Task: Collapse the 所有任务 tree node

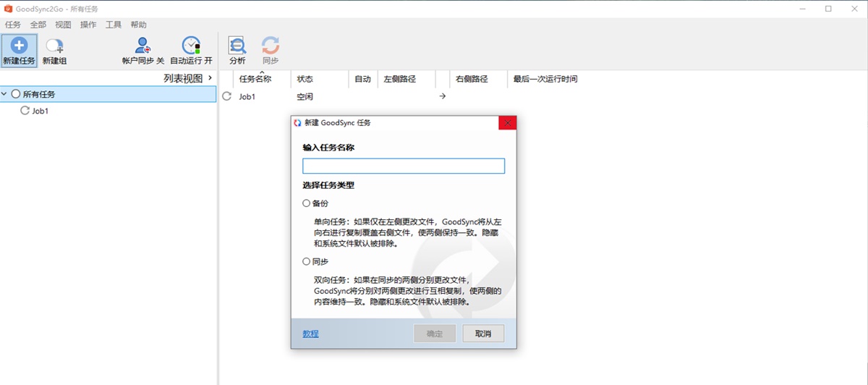Action: [5, 94]
